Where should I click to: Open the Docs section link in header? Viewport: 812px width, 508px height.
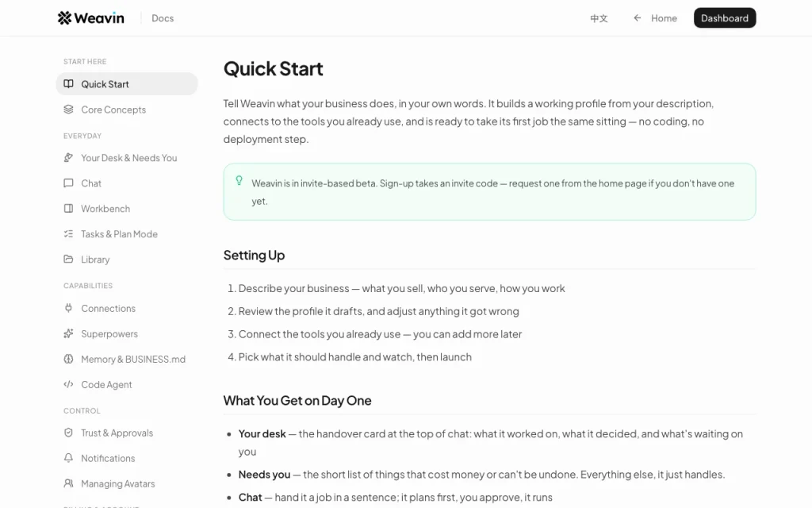(x=163, y=18)
